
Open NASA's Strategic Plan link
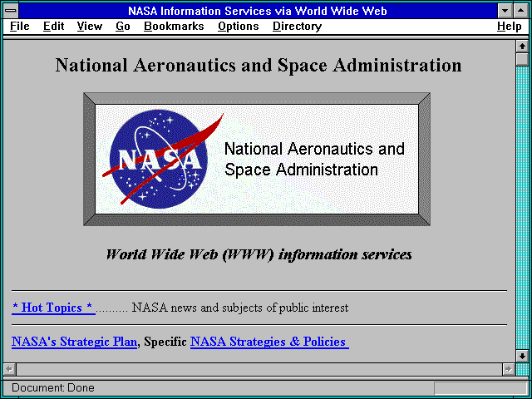pos(74,342)
